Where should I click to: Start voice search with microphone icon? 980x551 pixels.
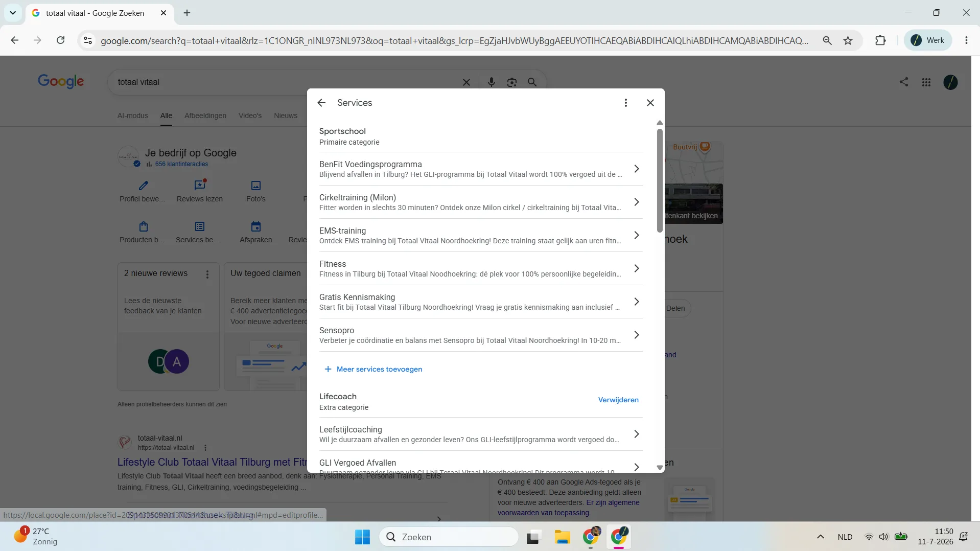tap(491, 82)
